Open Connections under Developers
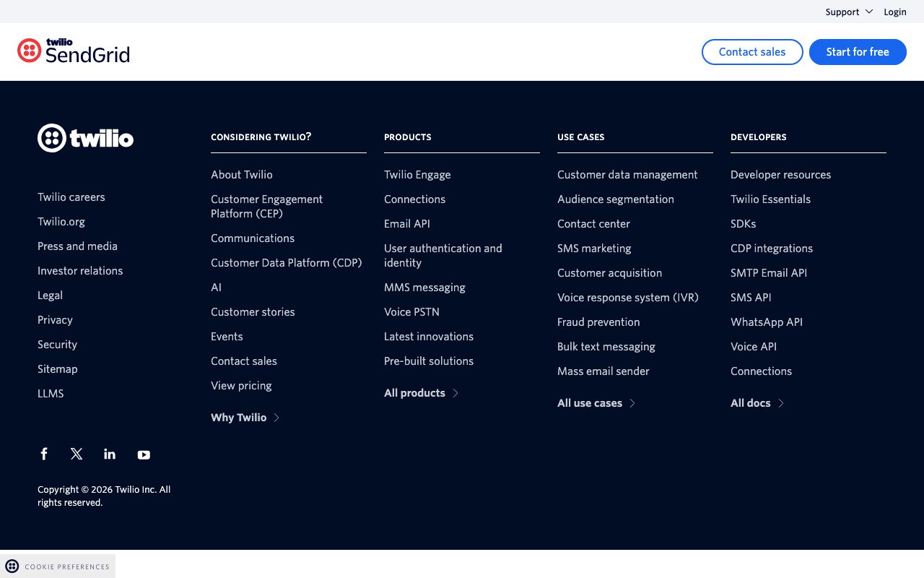 761,371
